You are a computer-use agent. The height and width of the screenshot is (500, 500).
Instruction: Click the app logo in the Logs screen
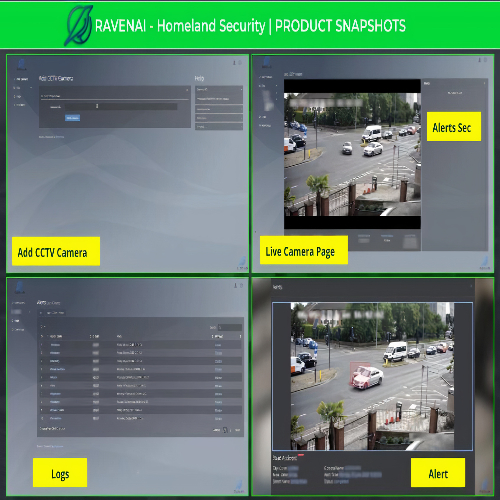(20, 288)
